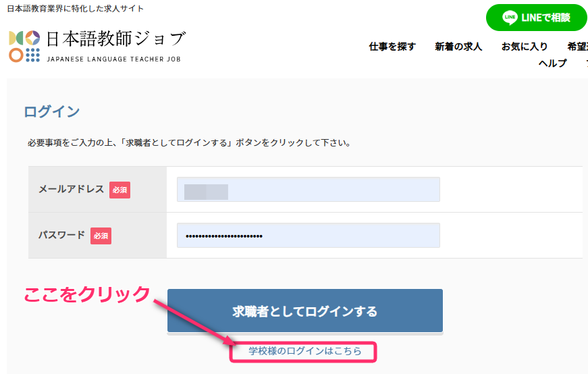Click the メールアドレス field label
This screenshot has width=588, height=374.
tap(72, 189)
